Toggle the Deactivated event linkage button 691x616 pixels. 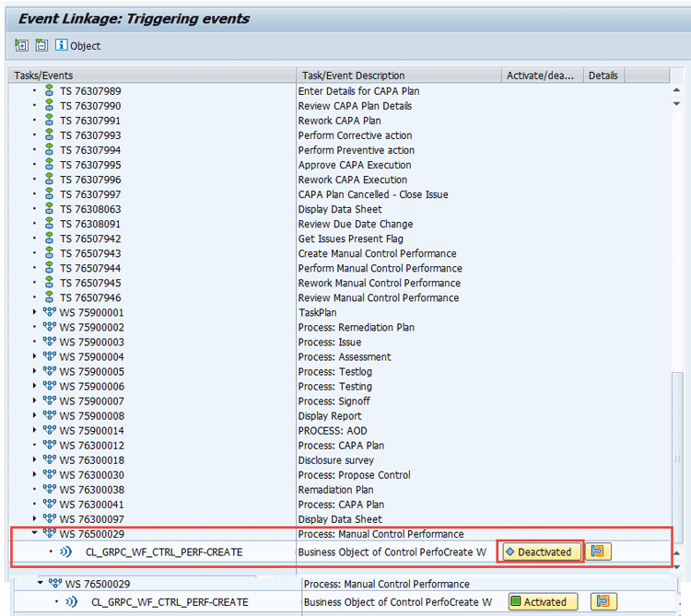coord(542,552)
